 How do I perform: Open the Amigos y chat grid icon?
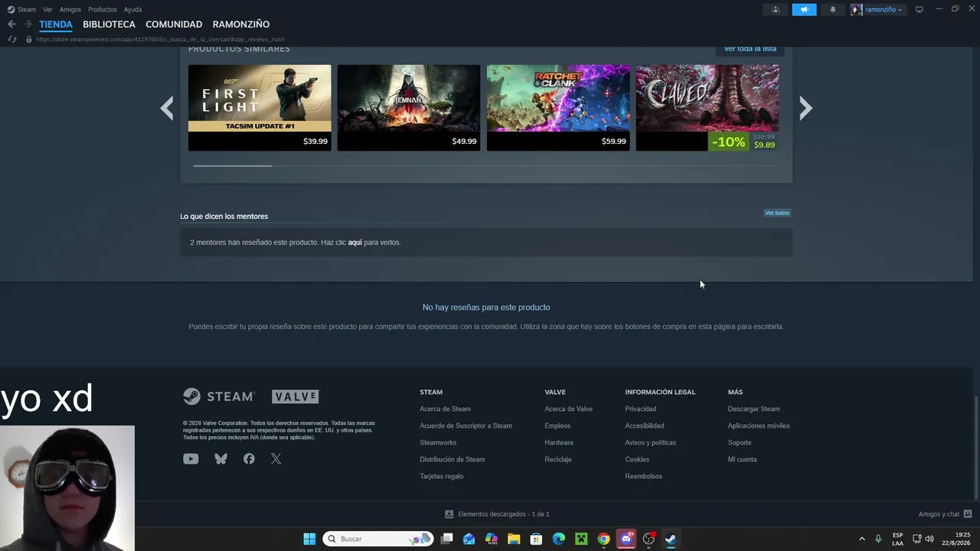coord(968,514)
